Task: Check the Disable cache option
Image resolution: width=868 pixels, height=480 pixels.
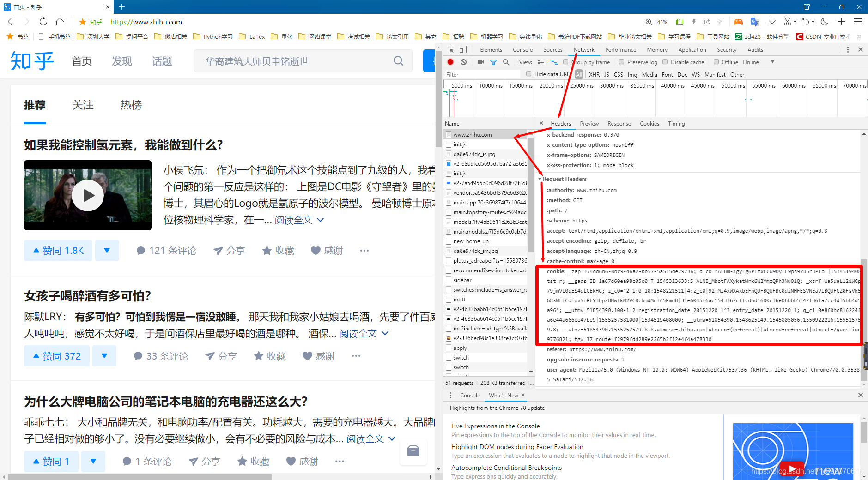Action: coord(665,62)
